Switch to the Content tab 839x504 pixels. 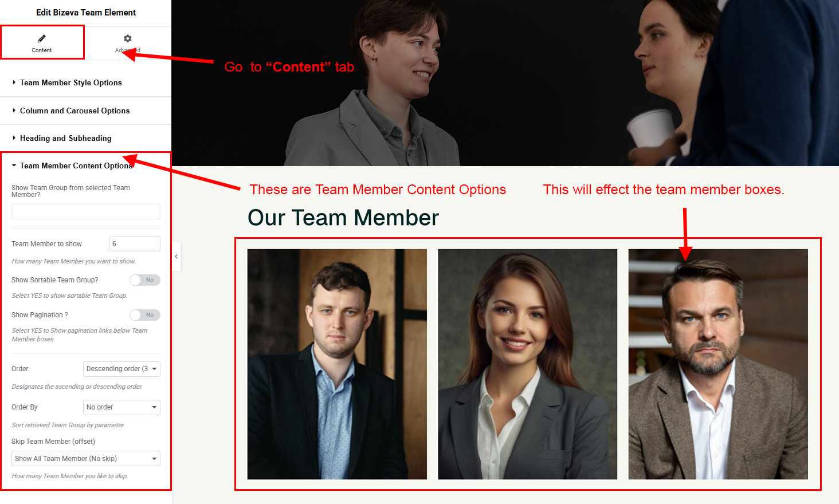click(42, 42)
